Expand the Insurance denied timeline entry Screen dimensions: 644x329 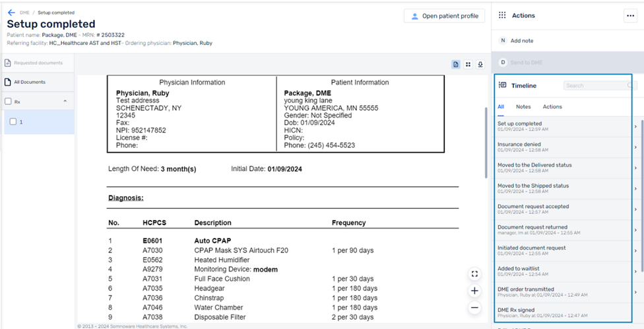click(x=635, y=147)
